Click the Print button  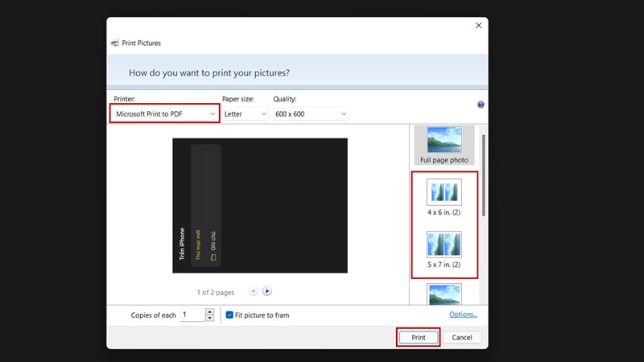418,337
